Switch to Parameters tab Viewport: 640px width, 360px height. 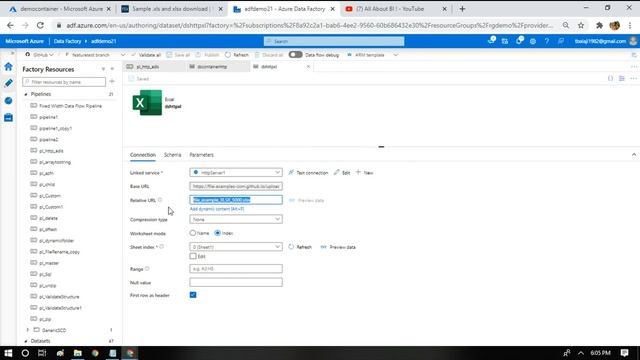click(202, 155)
